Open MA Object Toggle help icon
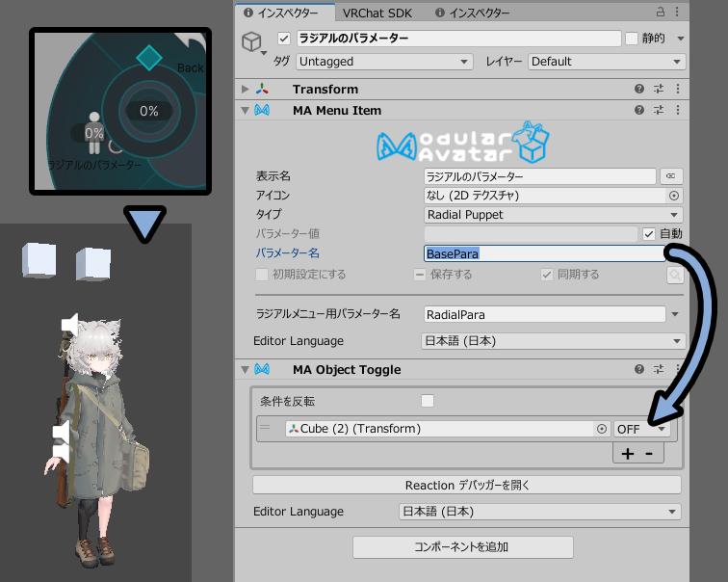This screenshot has height=582, width=728. pos(639,369)
